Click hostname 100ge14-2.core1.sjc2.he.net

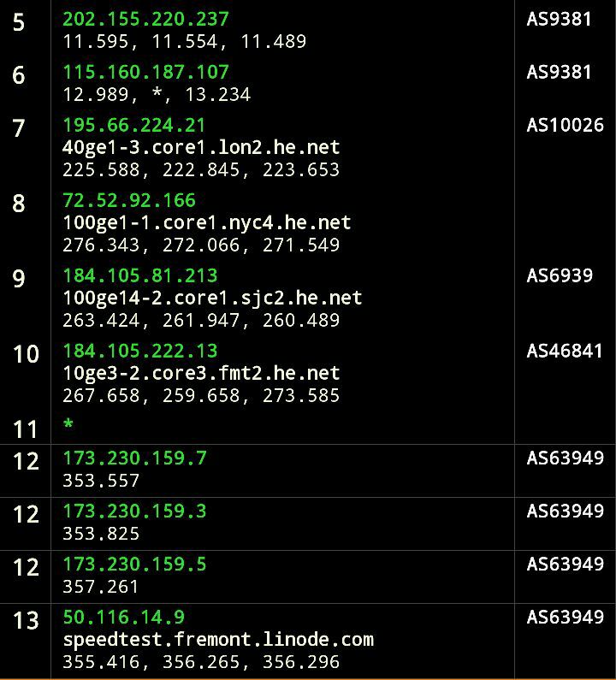coord(212,299)
